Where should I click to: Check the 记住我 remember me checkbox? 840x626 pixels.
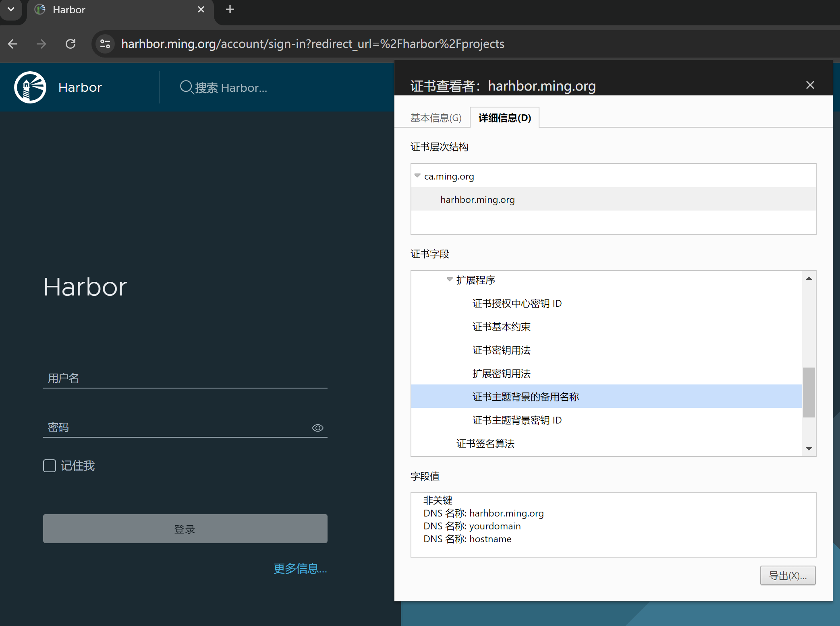[50, 466]
